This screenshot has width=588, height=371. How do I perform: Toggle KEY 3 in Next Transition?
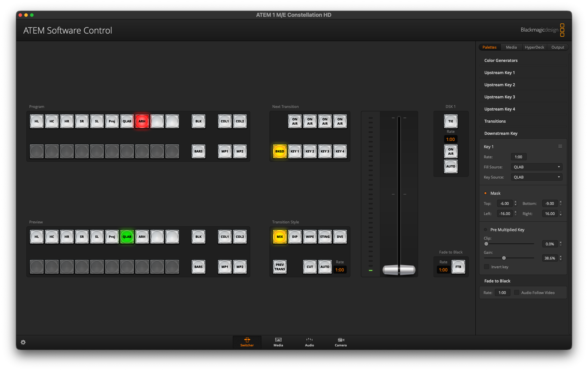pyautogui.click(x=325, y=151)
